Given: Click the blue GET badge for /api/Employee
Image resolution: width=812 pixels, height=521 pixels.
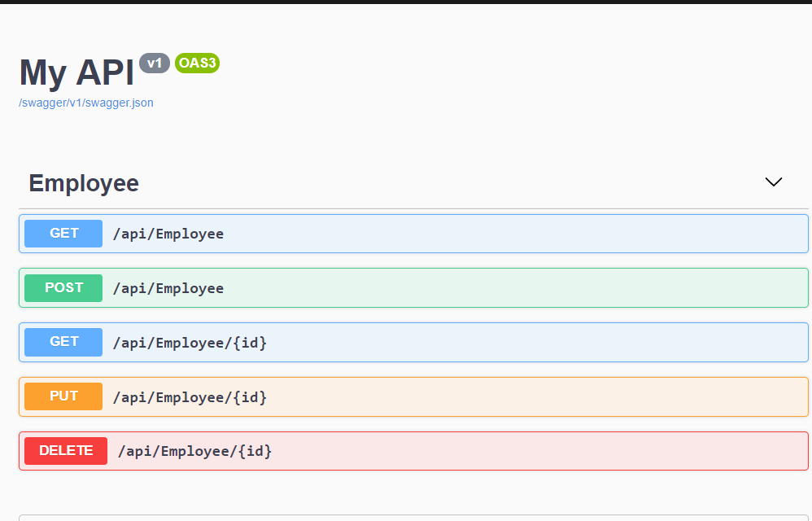Looking at the screenshot, I should (x=63, y=234).
